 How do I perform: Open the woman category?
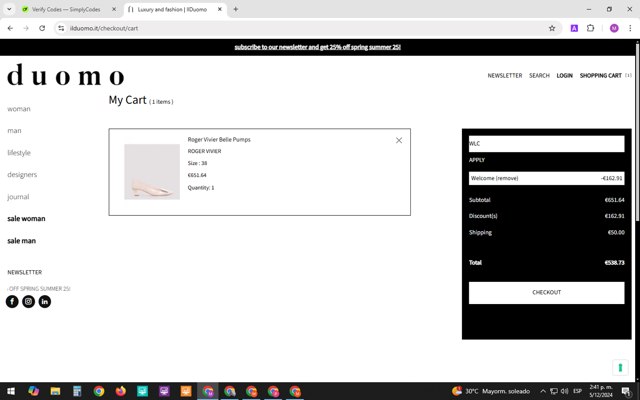[x=19, y=109]
